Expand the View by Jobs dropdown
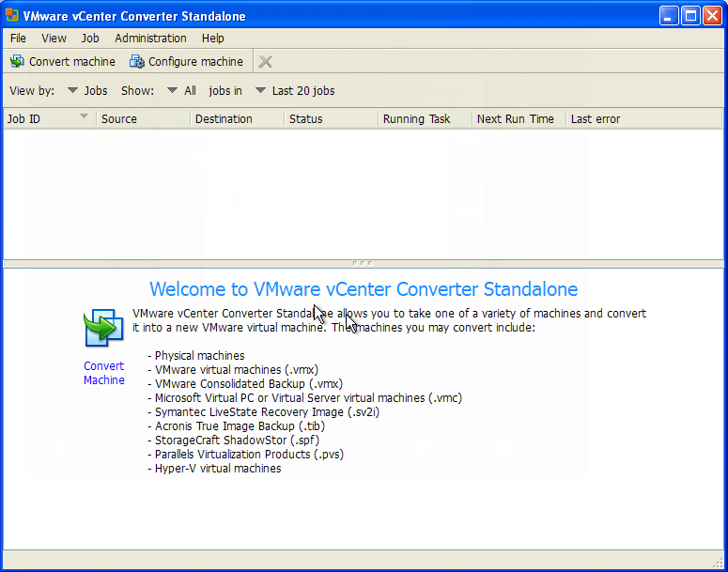The image size is (728, 572). coord(87,90)
